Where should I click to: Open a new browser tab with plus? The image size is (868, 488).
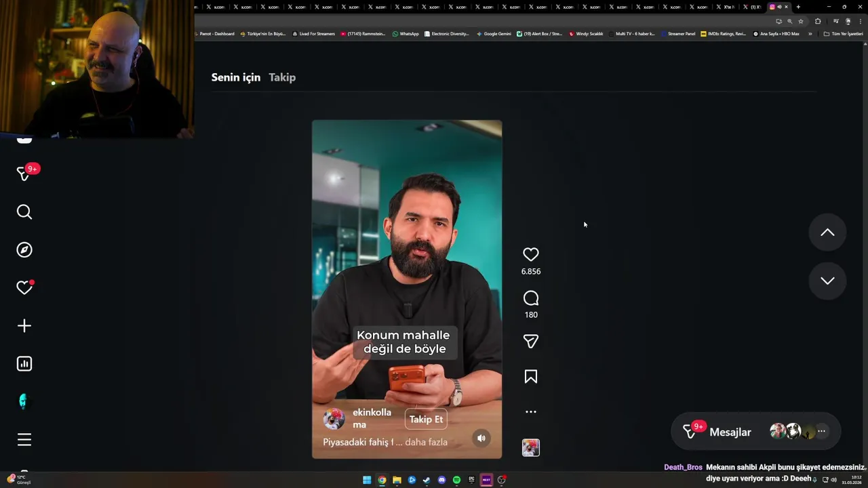(x=798, y=7)
